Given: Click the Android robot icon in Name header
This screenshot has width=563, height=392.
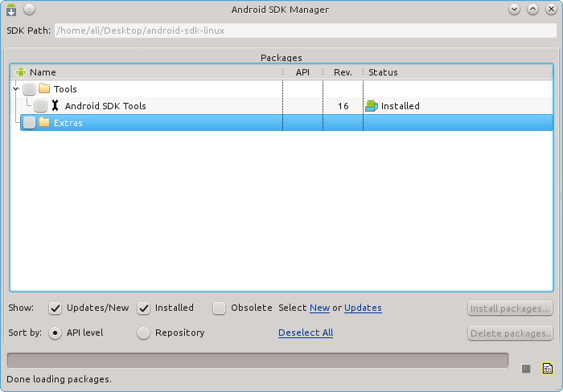Looking at the screenshot, I should point(21,72).
